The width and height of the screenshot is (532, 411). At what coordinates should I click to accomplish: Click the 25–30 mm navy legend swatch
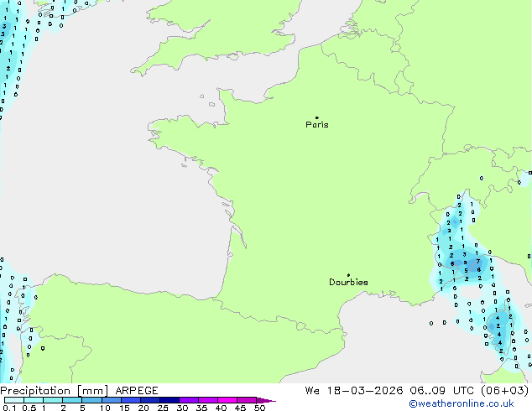pos(170,400)
